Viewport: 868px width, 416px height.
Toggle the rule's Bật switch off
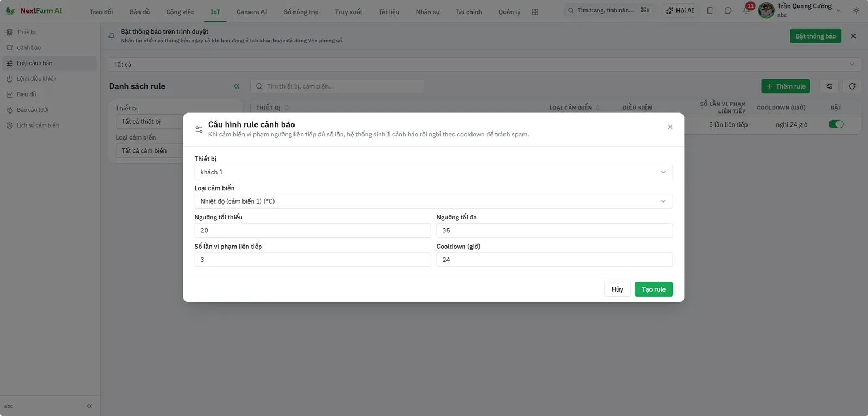point(836,124)
